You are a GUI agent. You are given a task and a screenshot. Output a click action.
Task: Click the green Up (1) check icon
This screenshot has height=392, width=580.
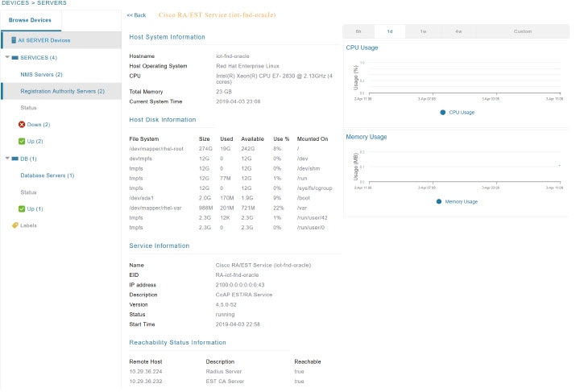click(22, 208)
